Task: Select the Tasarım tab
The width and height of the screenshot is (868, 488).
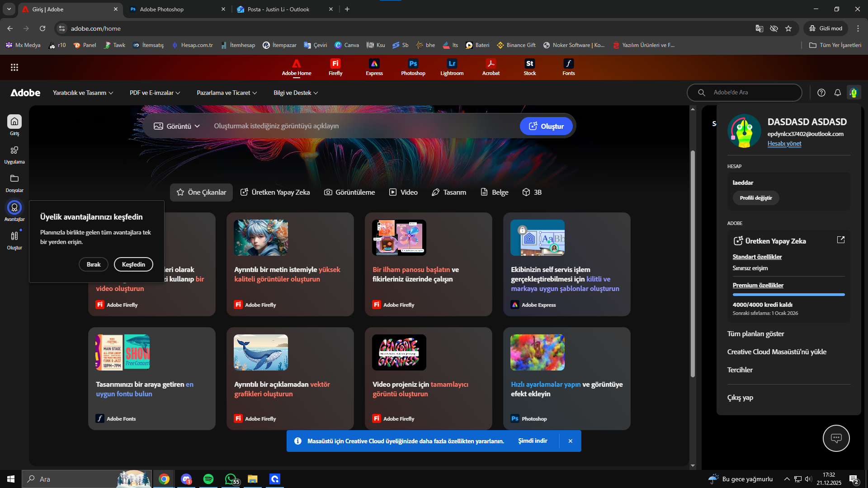Action: (x=449, y=192)
